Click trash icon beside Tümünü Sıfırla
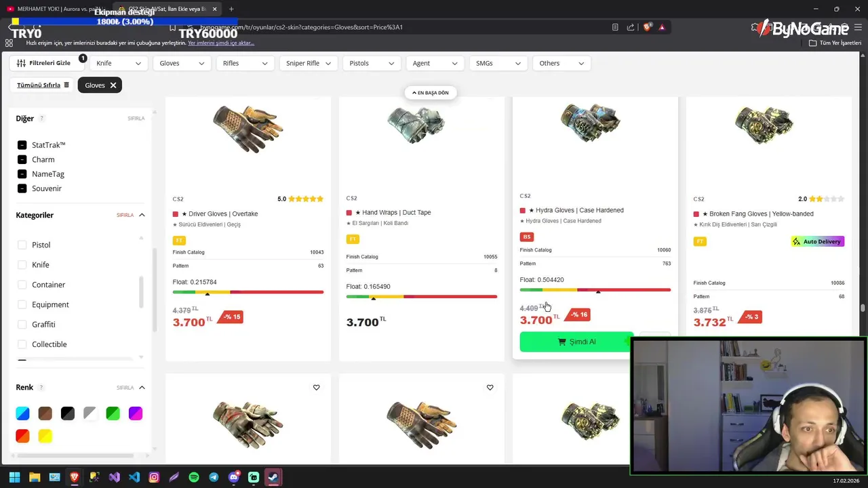 (66, 85)
